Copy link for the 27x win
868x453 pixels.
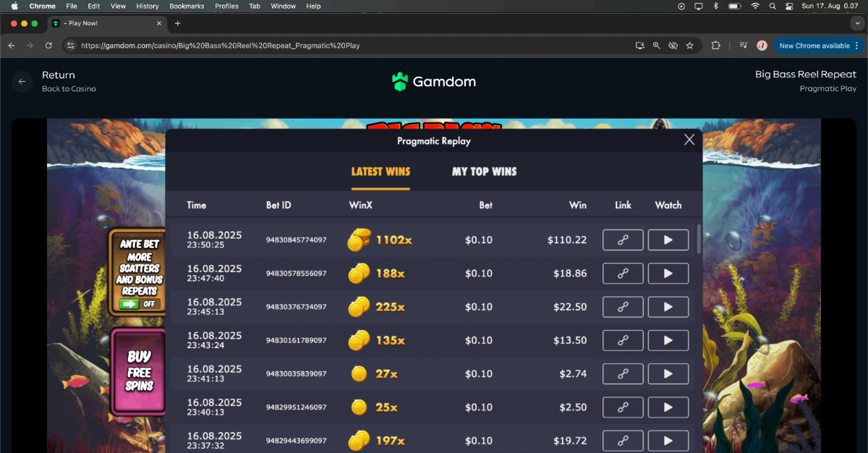coord(623,373)
